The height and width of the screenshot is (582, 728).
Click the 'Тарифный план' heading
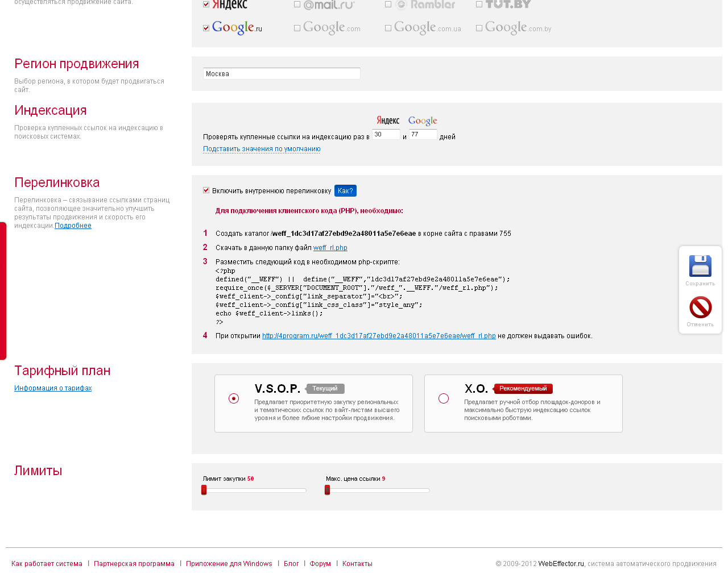point(63,371)
